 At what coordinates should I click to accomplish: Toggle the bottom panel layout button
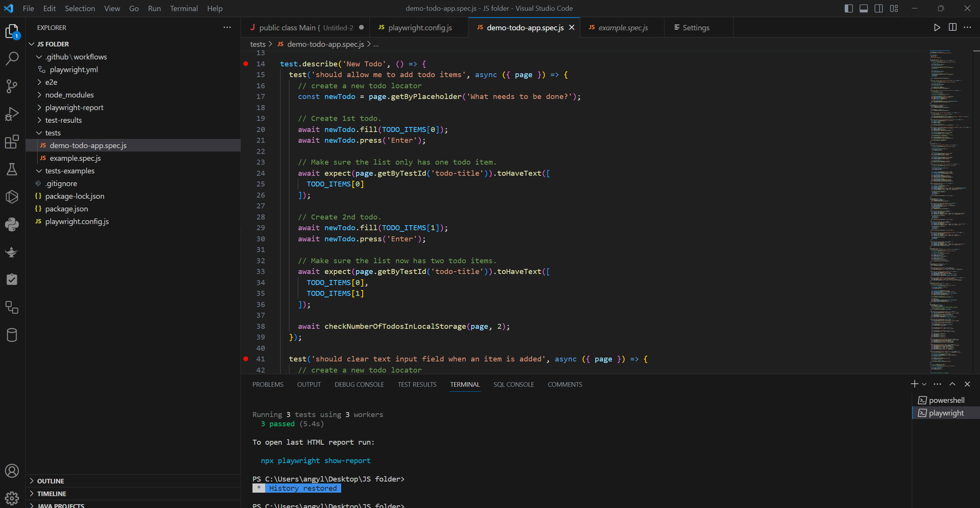pyautogui.click(x=863, y=8)
